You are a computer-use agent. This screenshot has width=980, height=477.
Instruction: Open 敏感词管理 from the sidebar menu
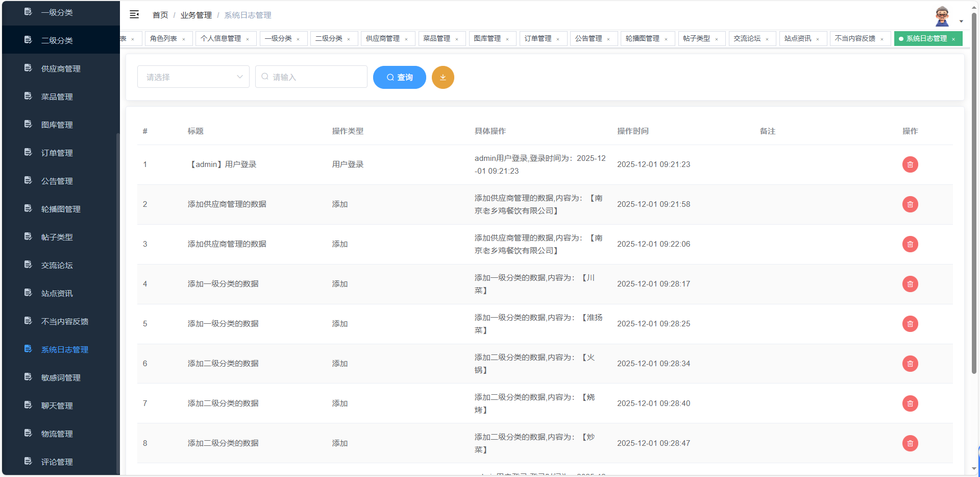tap(60, 377)
